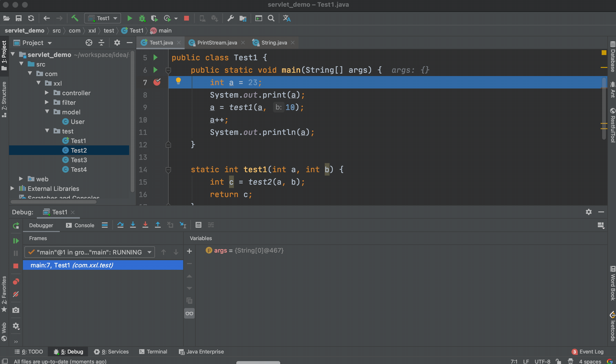Open the thread selector combo box

(89, 252)
